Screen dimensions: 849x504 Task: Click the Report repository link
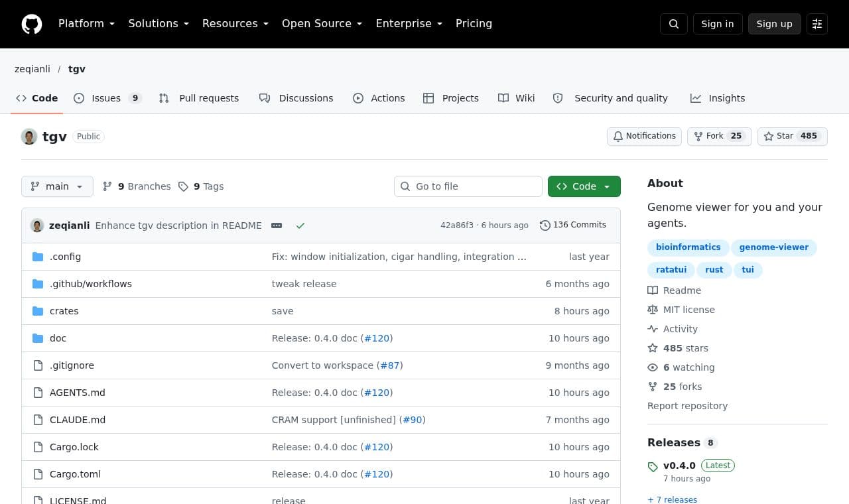tap(687, 406)
